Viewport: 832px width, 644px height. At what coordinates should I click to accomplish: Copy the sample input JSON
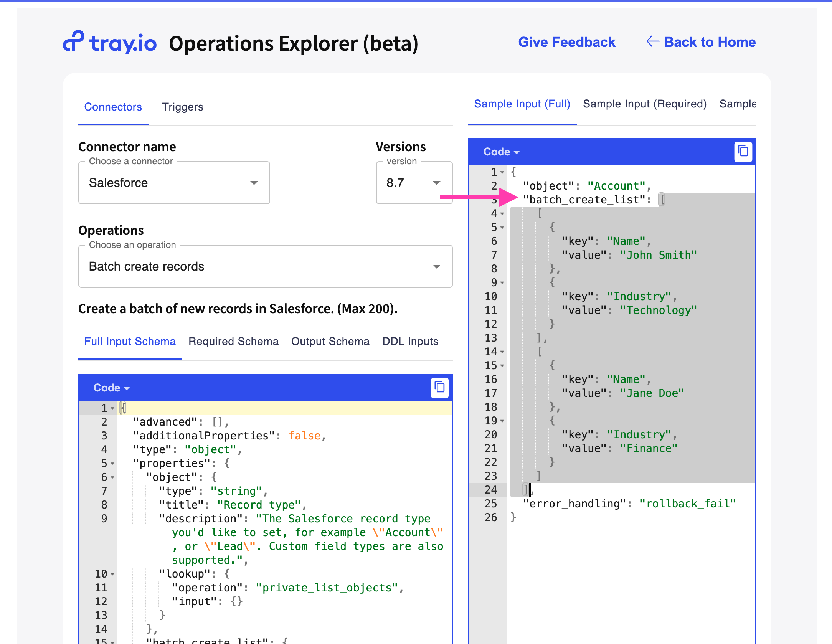[743, 152]
